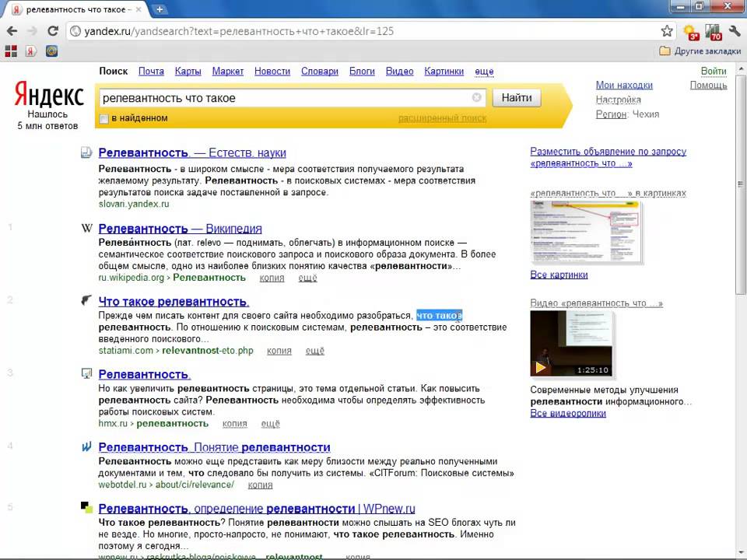Open the Блоги service
Image resolution: width=747 pixels, height=560 pixels.
pyautogui.click(x=362, y=72)
